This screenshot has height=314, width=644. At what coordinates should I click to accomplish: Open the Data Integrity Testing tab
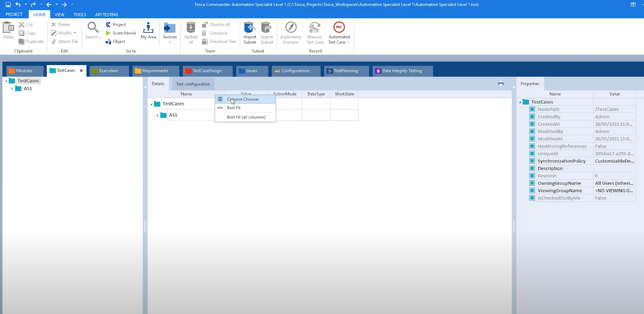tap(402, 71)
